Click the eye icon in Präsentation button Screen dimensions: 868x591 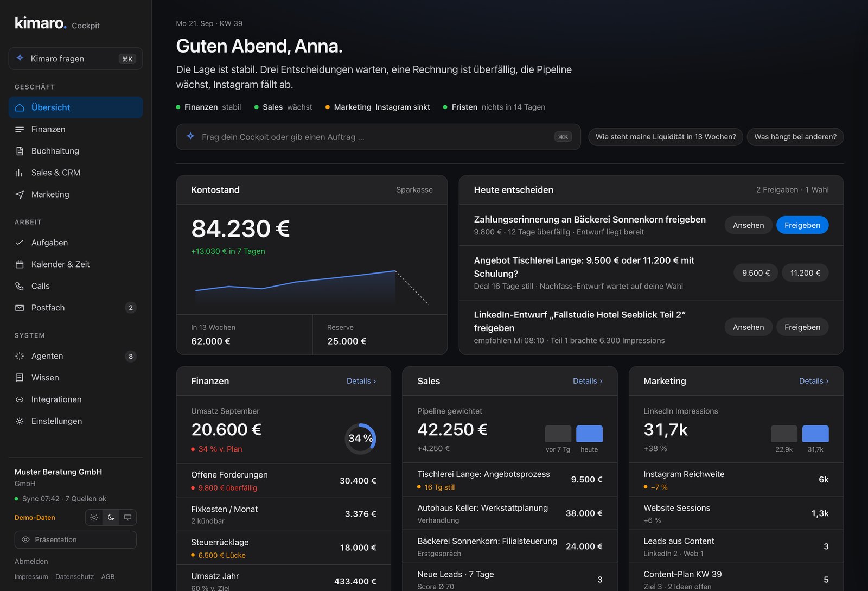coord(25,539)
